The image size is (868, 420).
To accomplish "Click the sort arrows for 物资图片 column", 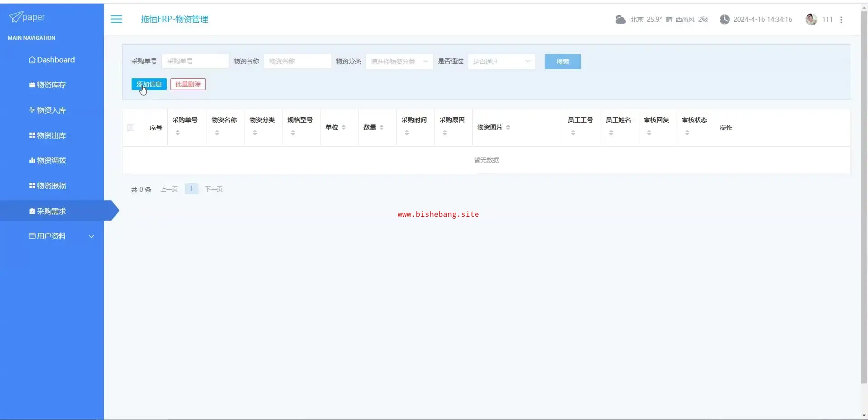I will coord(508,128).
